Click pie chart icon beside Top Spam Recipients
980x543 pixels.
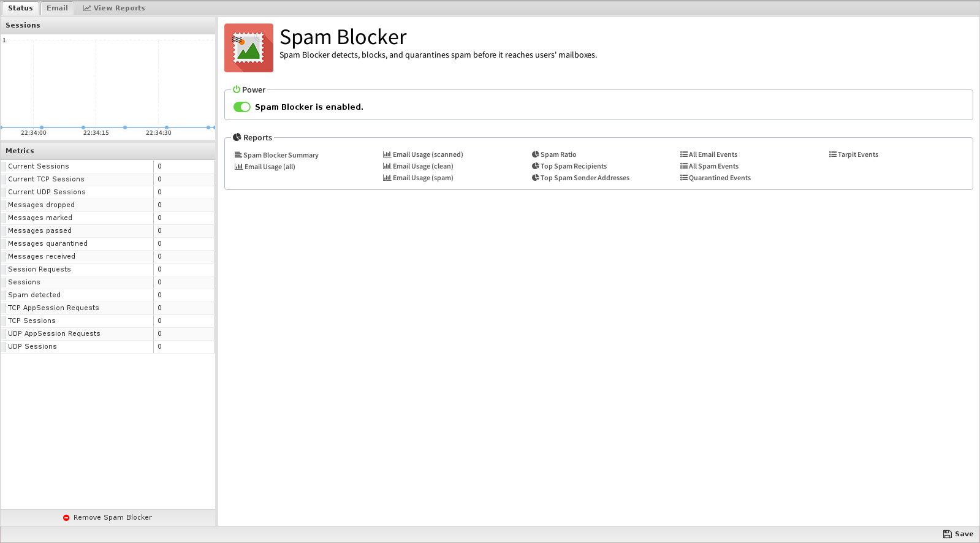(x=535, y=166)
